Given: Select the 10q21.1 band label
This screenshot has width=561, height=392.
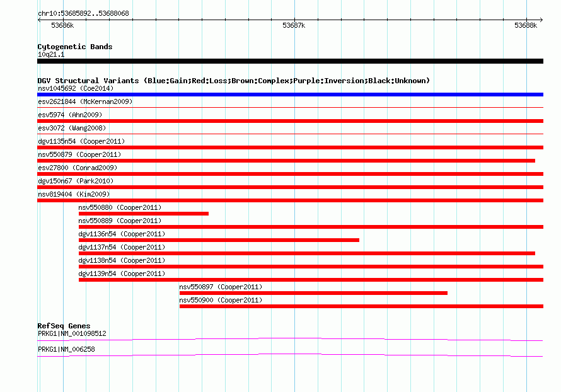Looking at the screenshot, I should (x=51, y=54).
